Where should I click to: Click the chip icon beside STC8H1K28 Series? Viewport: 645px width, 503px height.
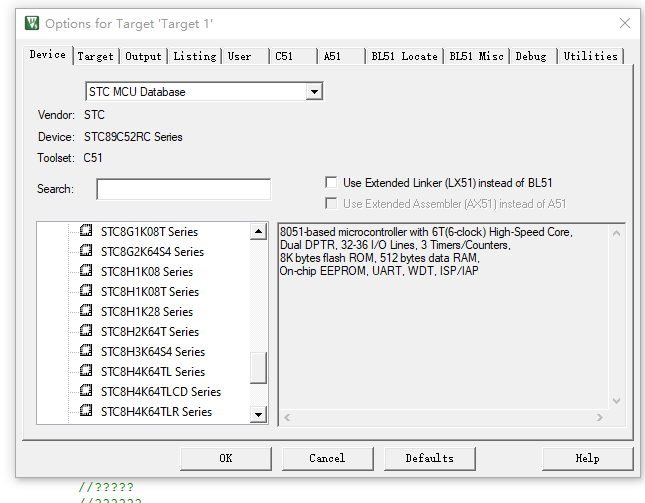tap(86, 311)
